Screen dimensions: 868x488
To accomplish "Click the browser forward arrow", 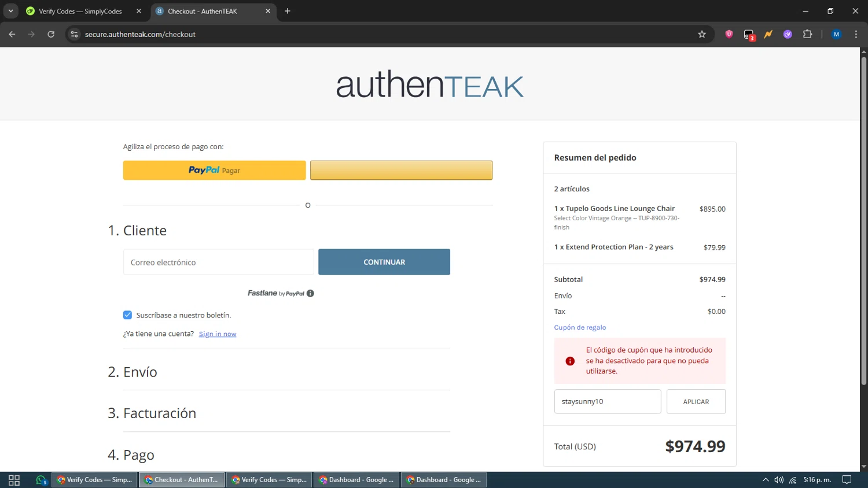I will click(31, 34).
